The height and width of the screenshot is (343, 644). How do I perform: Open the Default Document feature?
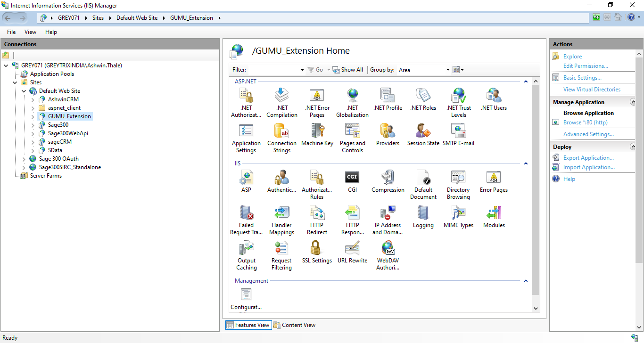pyautogui.click(x=423, y=185)
